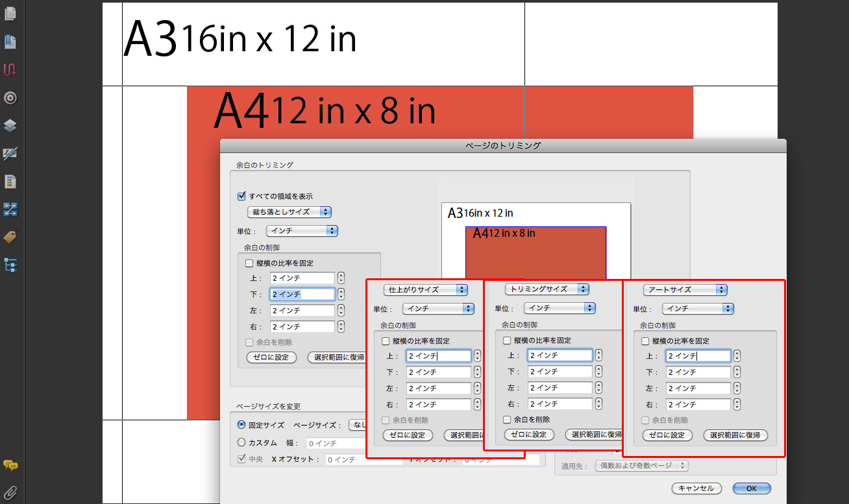Click stepper beside 上 under 裁ち落としサイズ
Screen dimensions: 849x504
[341, 278]
